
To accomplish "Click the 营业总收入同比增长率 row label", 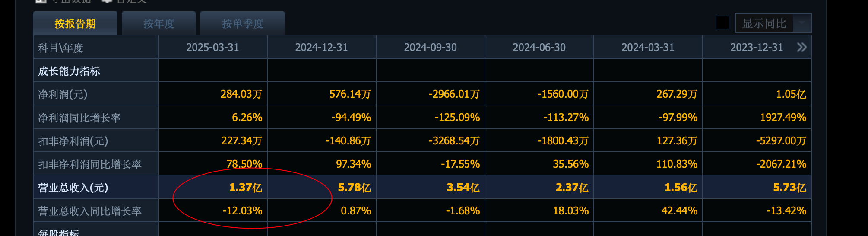I will 90,211.
